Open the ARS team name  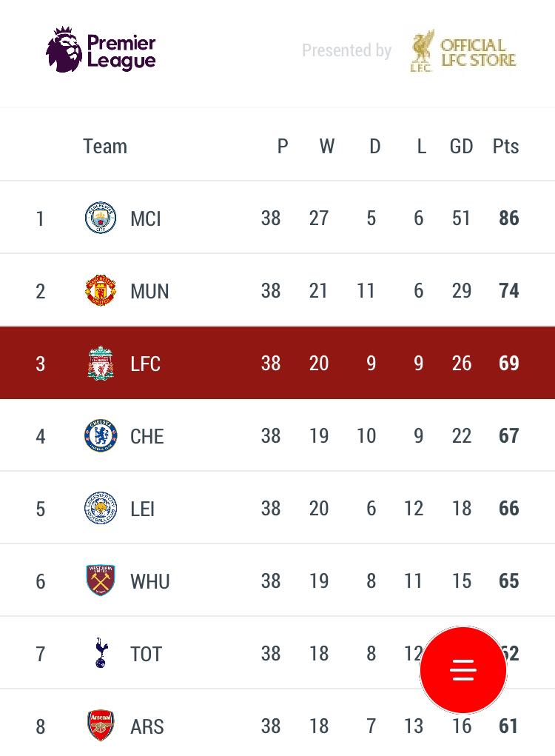[x=147, y=726]
